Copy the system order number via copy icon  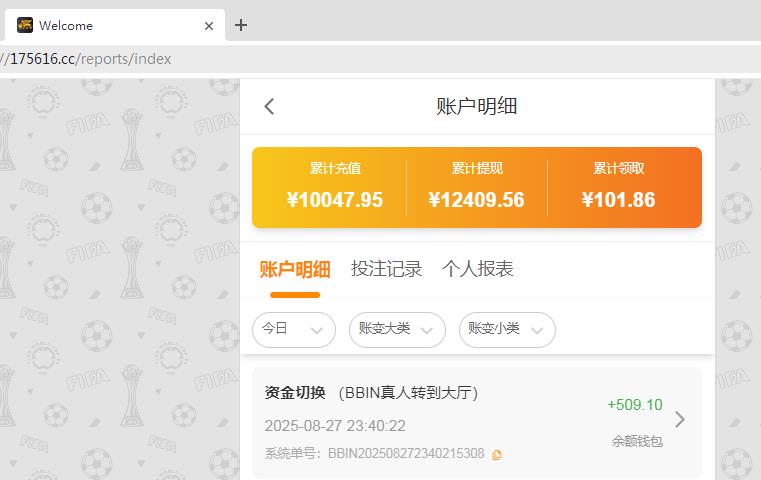click(x=497, y=455)
